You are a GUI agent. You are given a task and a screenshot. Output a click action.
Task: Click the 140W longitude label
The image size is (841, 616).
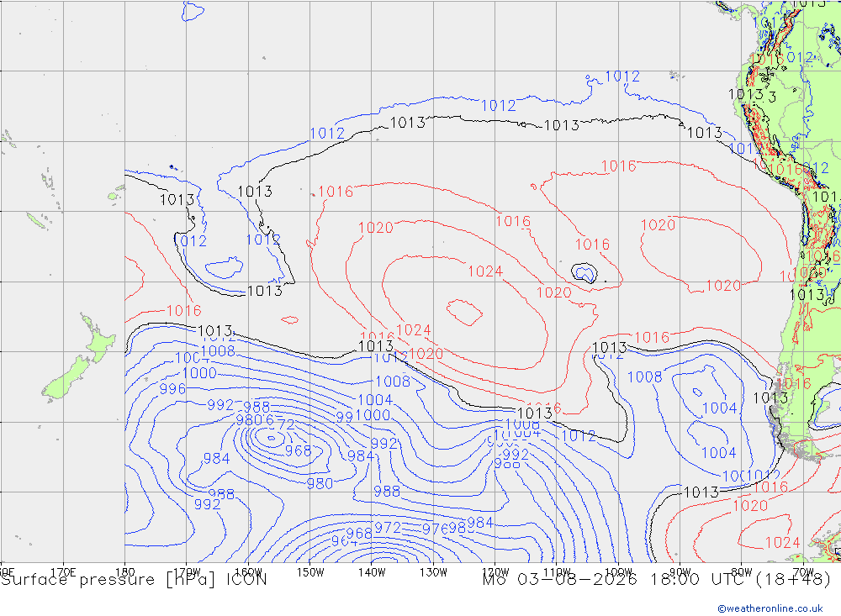point(372,572)
